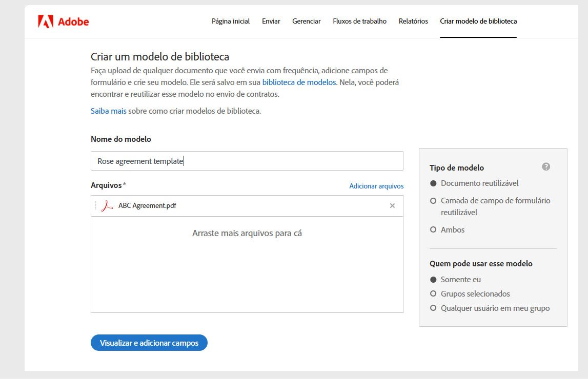Remove ABC Agreement.pdf with the X icon
The image size is (588, 379).
(x=392, y=206)
